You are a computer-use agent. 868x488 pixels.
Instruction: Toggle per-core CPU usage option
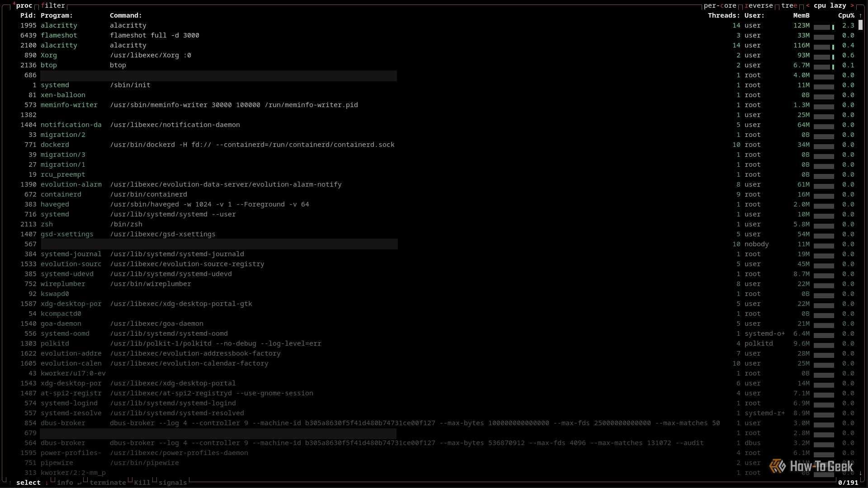[x=720, y=5]
